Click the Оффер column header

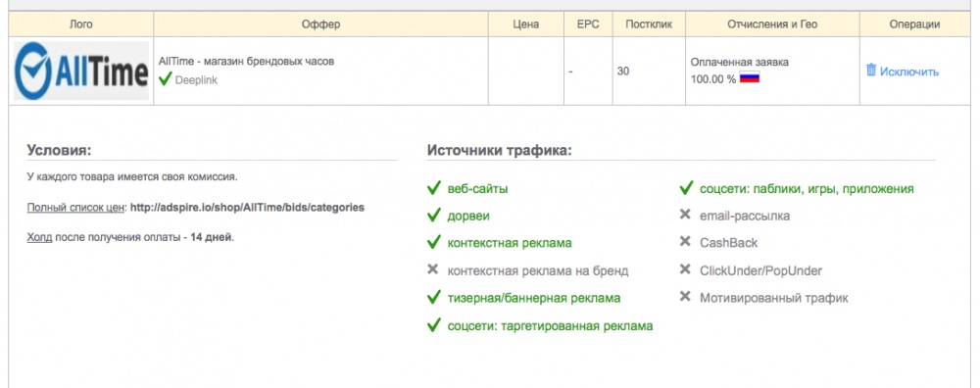(320, 24)
